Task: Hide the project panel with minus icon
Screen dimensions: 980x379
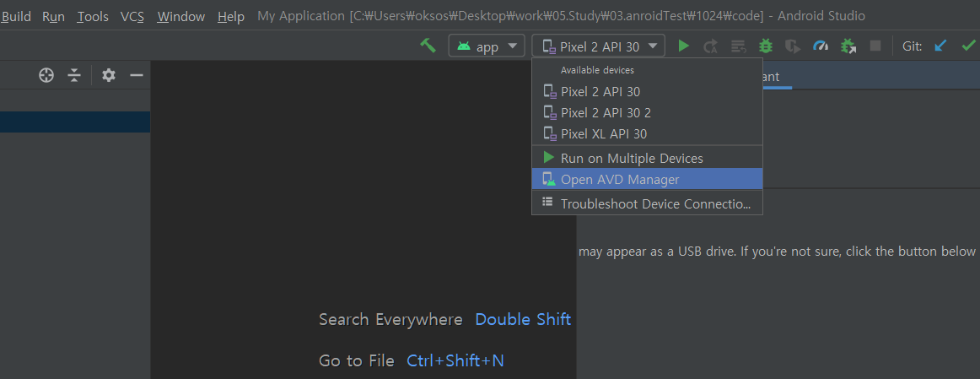Action: tap(137, 76)
